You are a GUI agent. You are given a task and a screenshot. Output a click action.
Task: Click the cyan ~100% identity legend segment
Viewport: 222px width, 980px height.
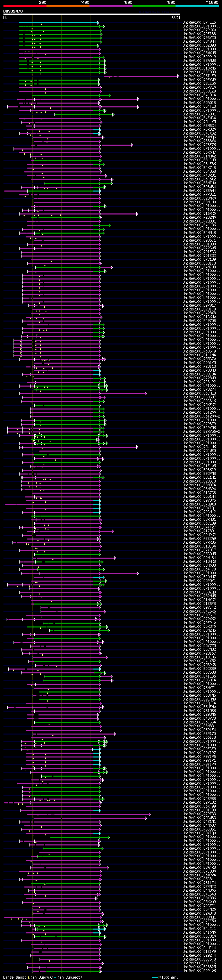pyautogui.click(x=197, y=6)
